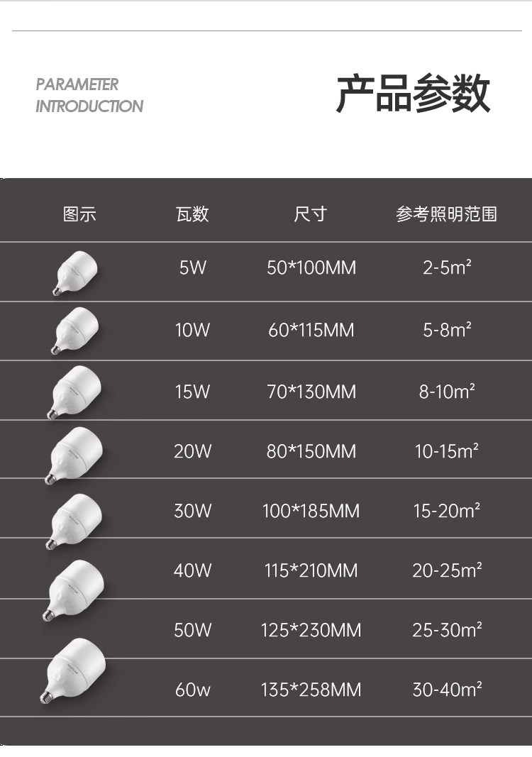Click the 135*258MM dimension text

pos(311,690)
